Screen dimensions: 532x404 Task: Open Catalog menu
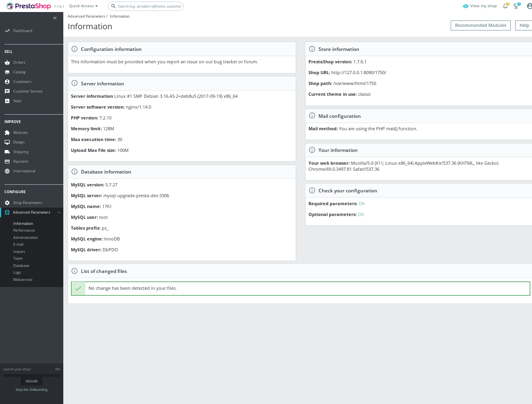pos(19,72)
